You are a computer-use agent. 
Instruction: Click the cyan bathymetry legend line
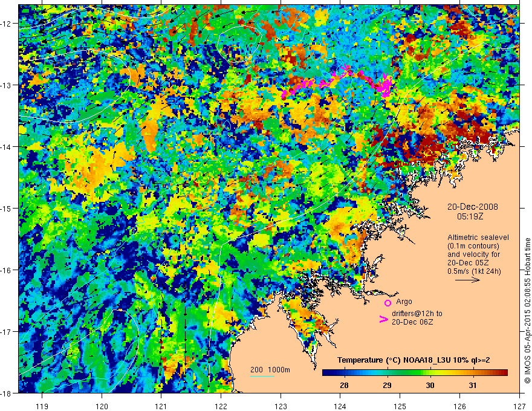click(262, 376)
